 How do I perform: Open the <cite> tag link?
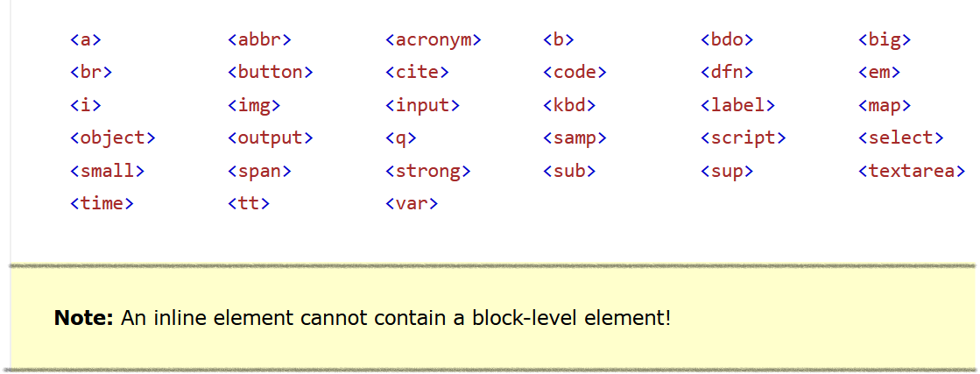[x=417, y=73]
